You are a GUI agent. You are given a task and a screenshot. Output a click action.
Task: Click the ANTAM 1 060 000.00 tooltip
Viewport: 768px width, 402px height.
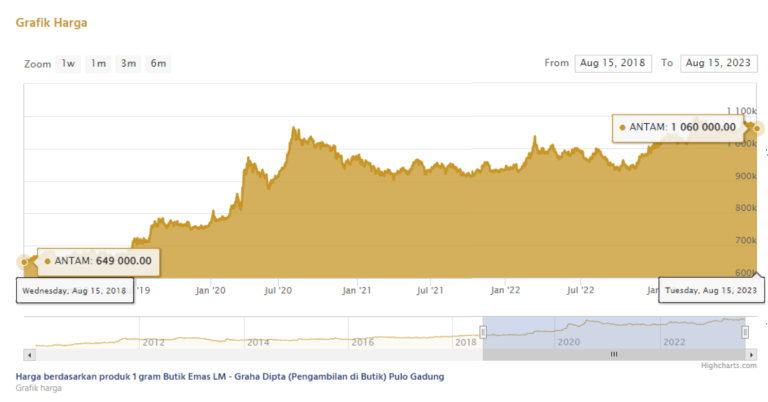point(678,127)
